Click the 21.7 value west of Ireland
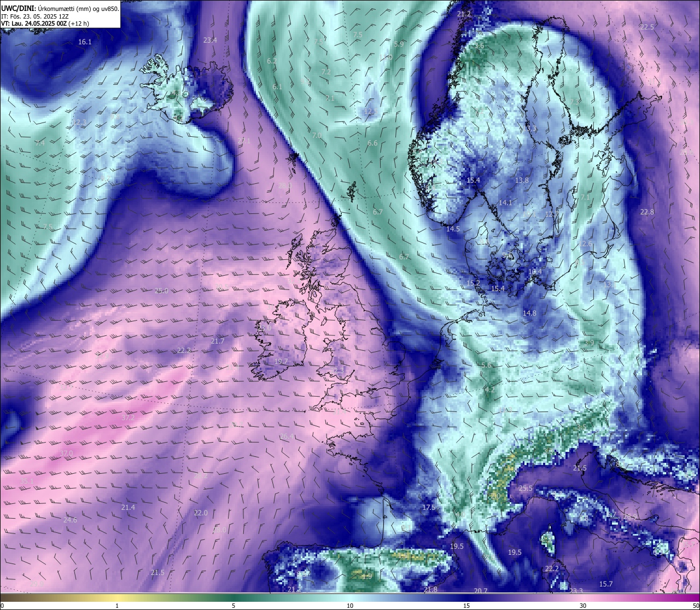The image size is (700, 610). (x=217, y=341)
